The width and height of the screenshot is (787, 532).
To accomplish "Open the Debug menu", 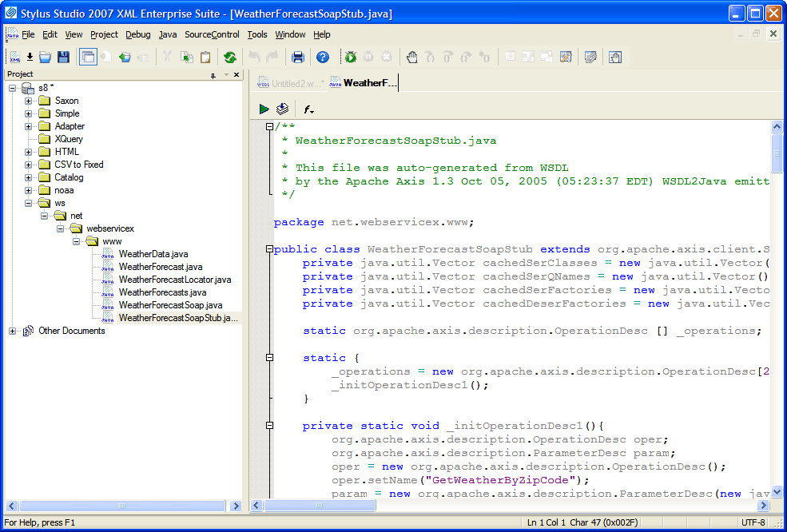I will 138,34.
